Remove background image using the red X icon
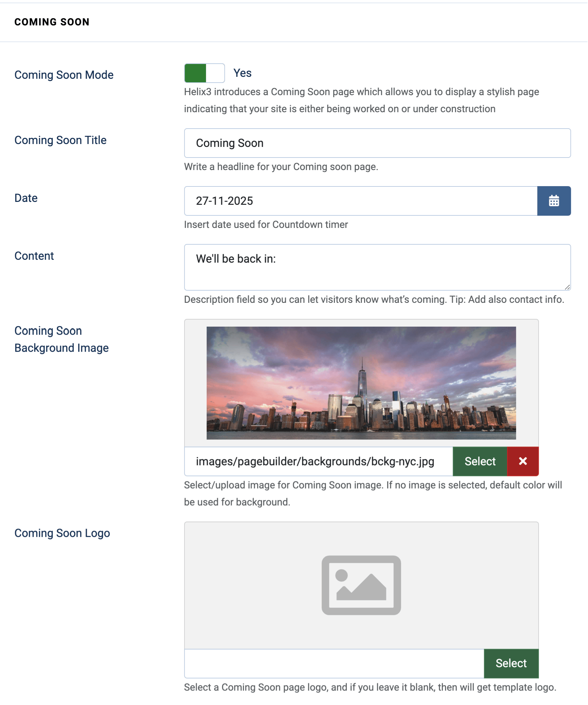The width and height of the screenshot is (588, 705). point(522,461)
